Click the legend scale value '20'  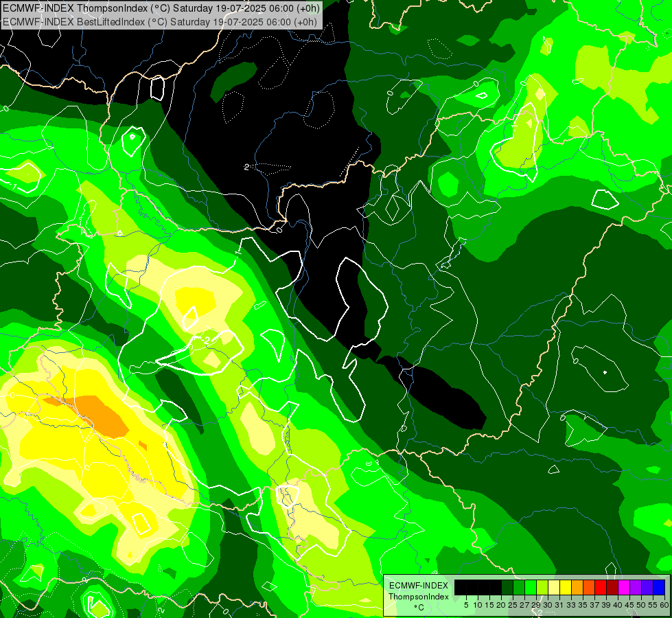501,605
